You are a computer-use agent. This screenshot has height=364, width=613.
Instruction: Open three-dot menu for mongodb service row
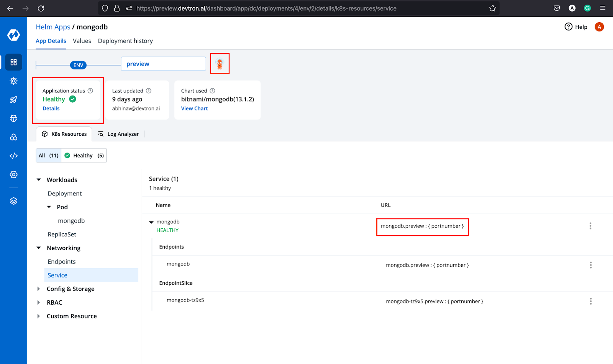click(590, 226)
